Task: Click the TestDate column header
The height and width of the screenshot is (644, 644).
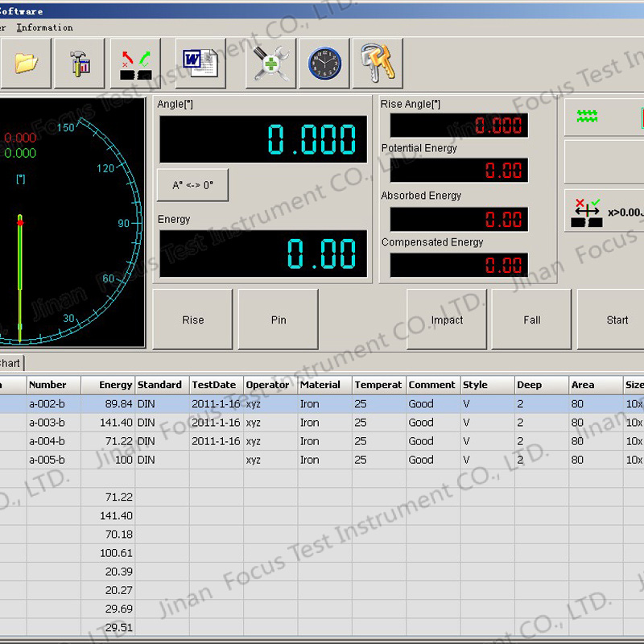Action: 217,385
